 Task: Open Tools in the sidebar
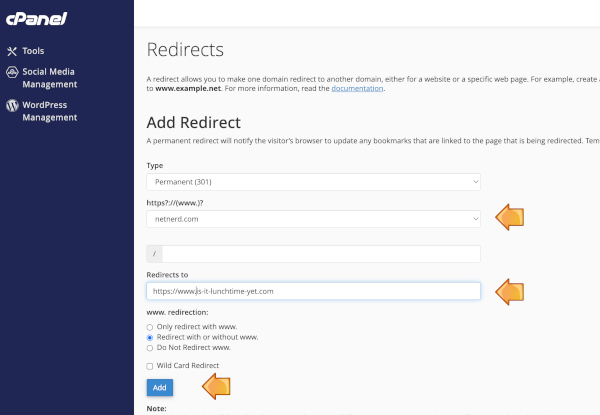pos(33,51)
